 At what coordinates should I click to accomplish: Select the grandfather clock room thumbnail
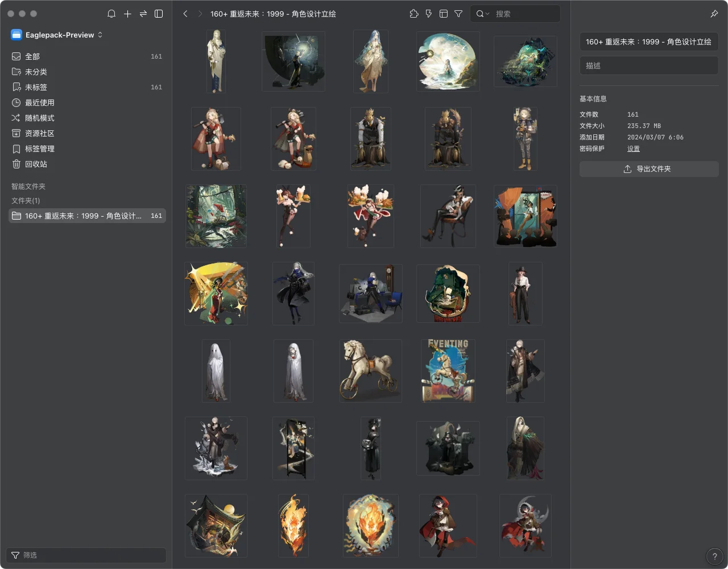coord(371,294)
